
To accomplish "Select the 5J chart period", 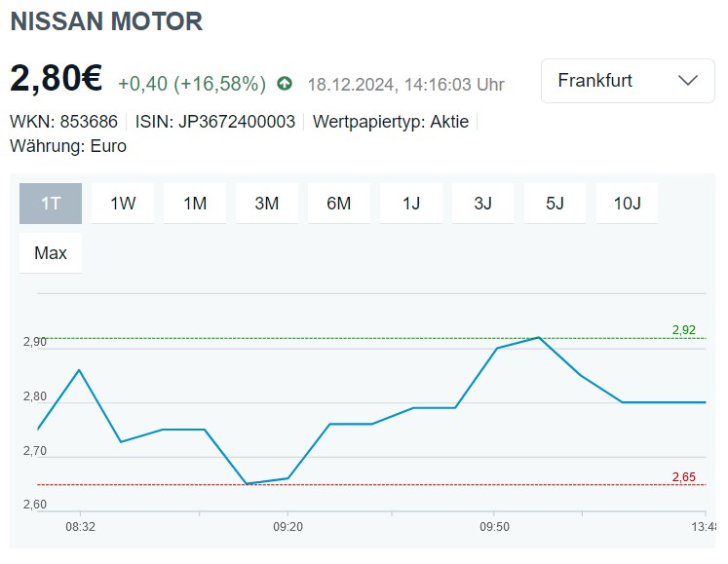I will [556, 204].
